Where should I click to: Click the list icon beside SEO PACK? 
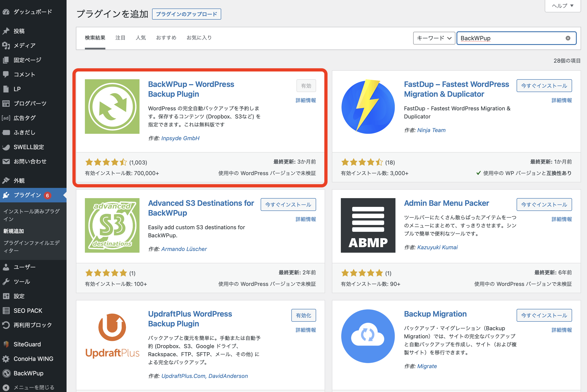pyautogui.click(x=6, y=311)
